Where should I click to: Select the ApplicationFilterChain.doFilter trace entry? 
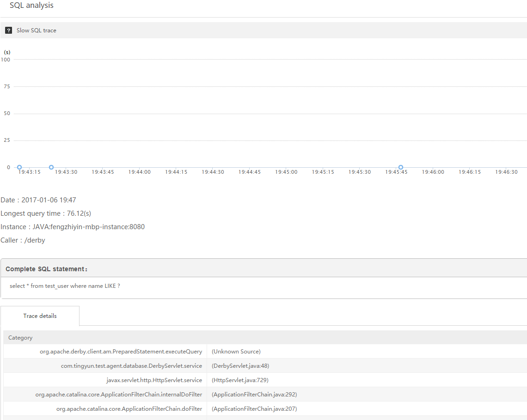coord(129,409)
